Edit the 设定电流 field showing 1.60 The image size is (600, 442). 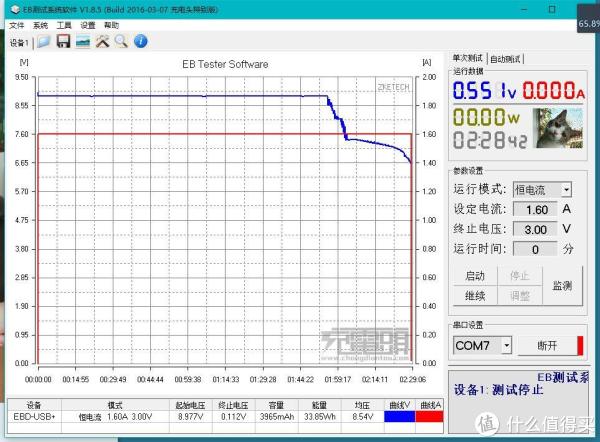click(x=535, y=209)
